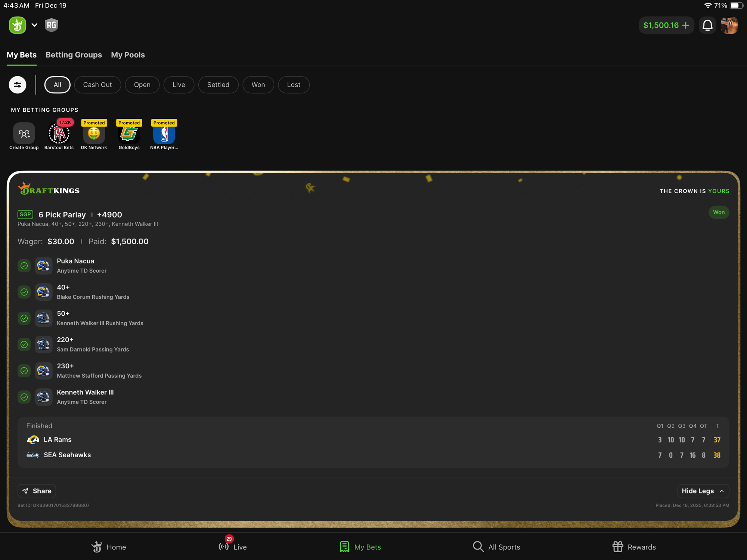Add funds via the $1,500.16 balance button
747x560 pixels.
(666, 25)
